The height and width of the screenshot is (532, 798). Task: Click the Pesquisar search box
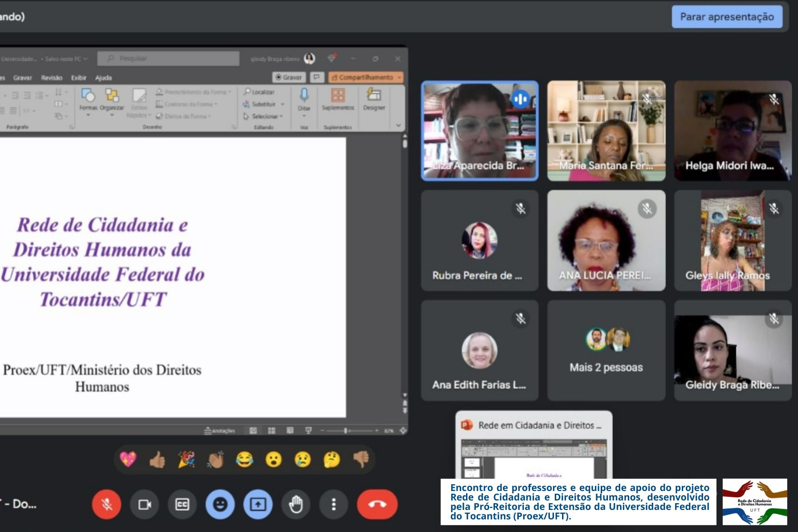[x=168, y=59]
